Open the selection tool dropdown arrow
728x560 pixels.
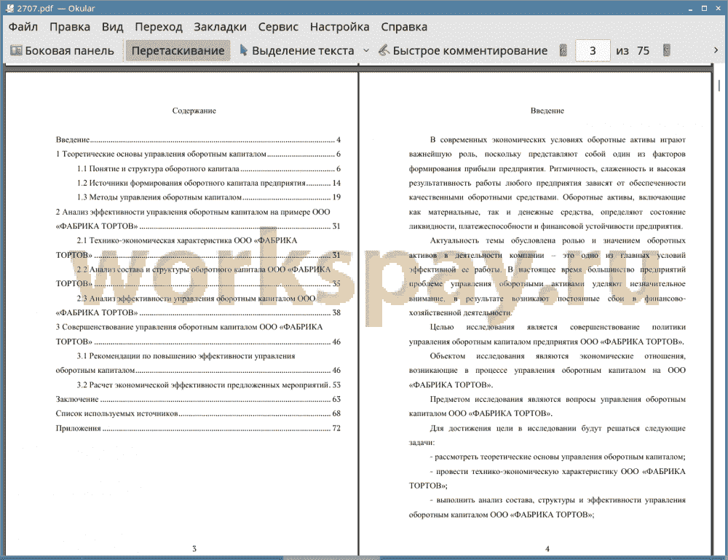[x=366, y=51]
